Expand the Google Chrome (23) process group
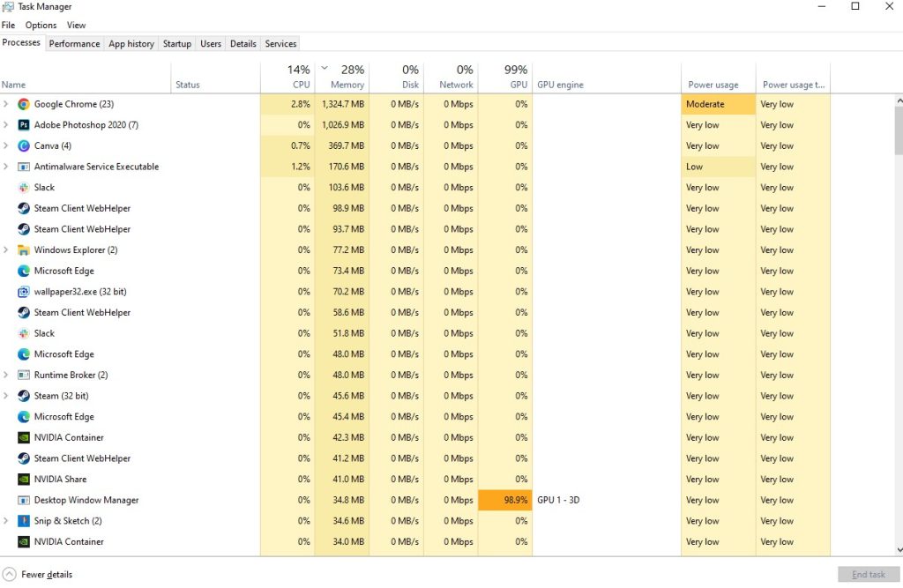 pos(6,104)
